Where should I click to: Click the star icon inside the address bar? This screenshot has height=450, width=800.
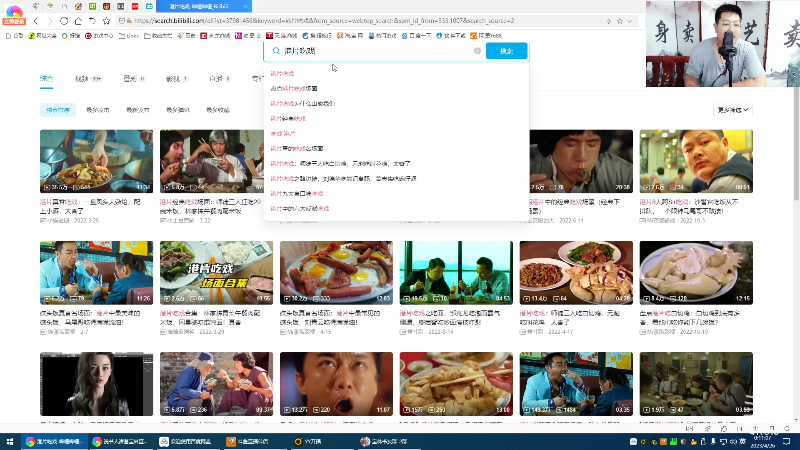[619, 21]
